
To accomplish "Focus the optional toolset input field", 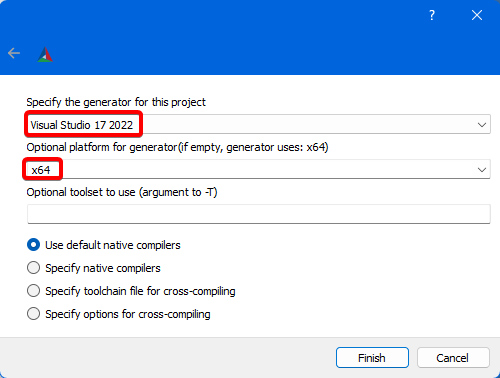I will (x=259, y=214).
